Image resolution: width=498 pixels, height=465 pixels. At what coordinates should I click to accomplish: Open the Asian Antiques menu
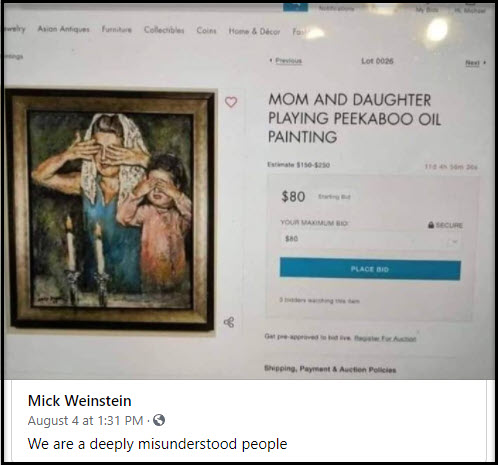tap(64, 29)
